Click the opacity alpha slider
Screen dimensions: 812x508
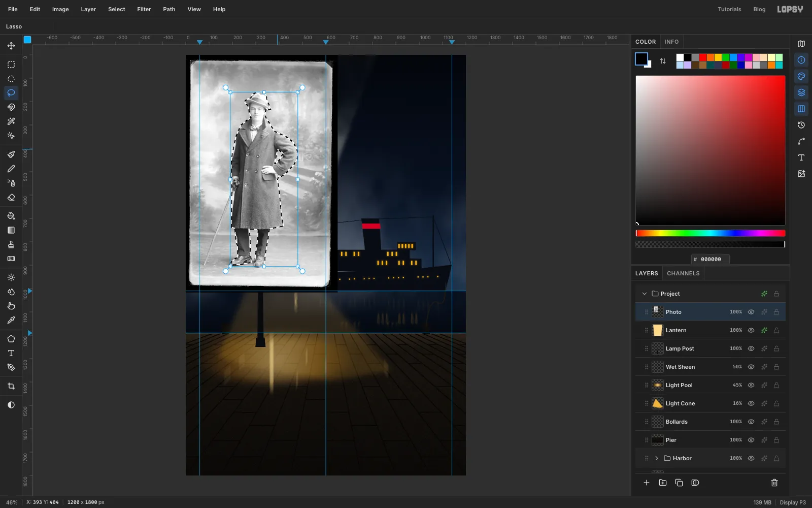coord(710,244)
